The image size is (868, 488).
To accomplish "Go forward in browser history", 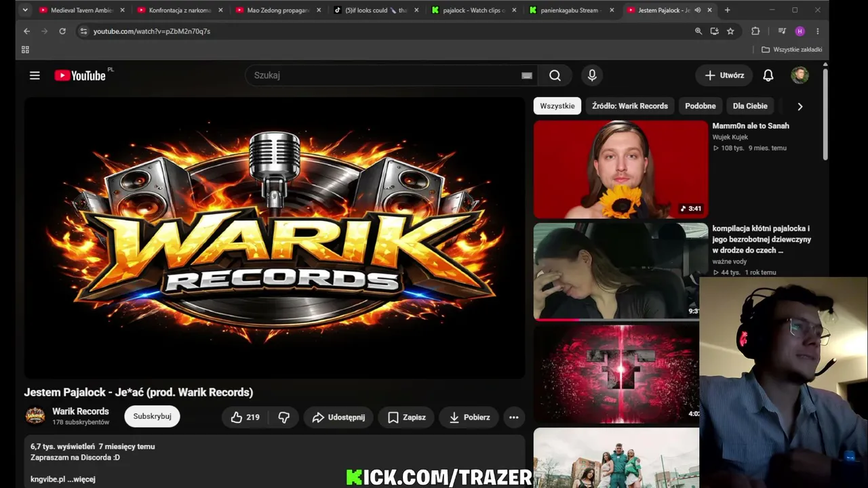I will click(45, 31).
